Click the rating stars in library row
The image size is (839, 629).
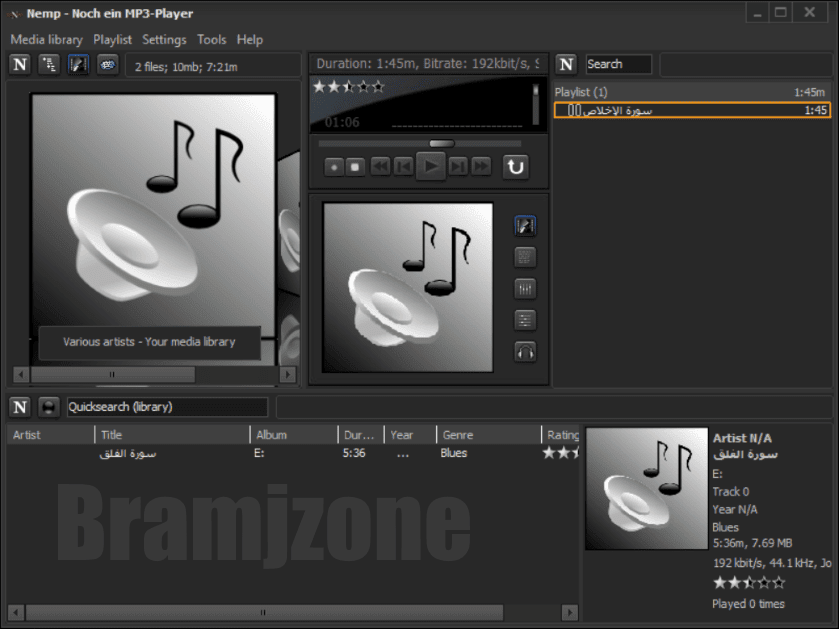coord(561,453)
